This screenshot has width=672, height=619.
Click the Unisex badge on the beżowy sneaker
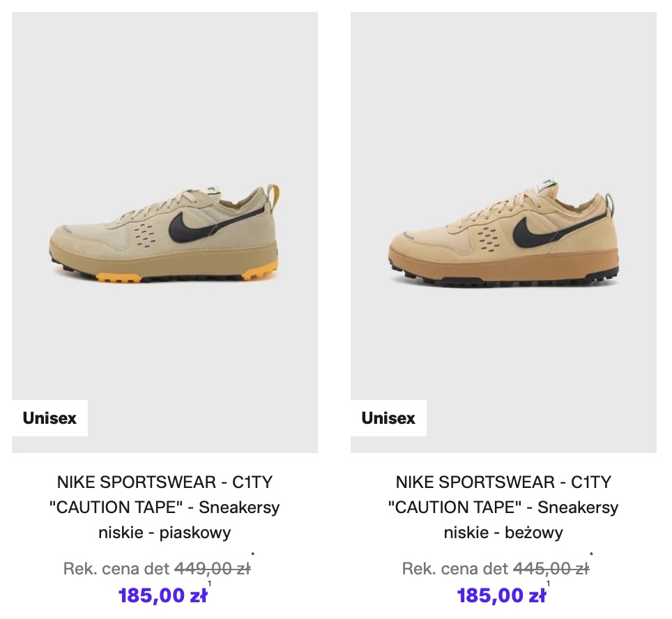[388, 418]
